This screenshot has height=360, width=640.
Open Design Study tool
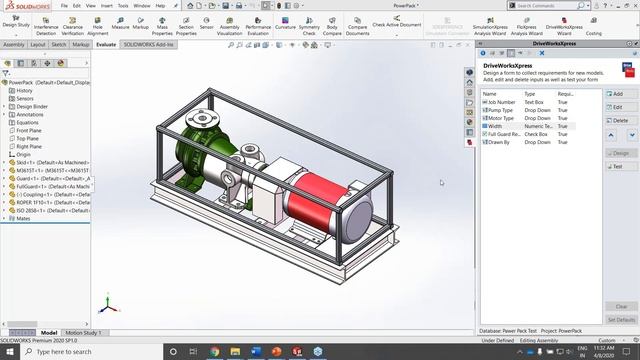tap(16, 22)
